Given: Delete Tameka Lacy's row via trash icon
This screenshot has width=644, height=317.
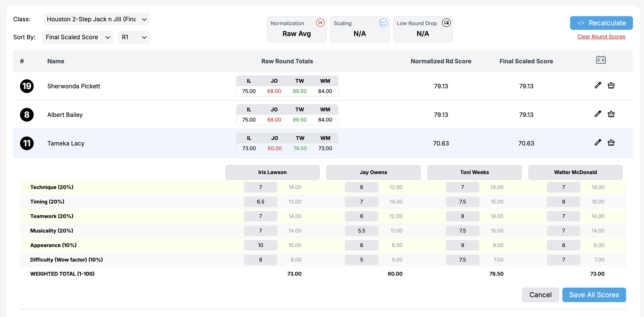Looking at the screenshot, I should pos(612,142).
